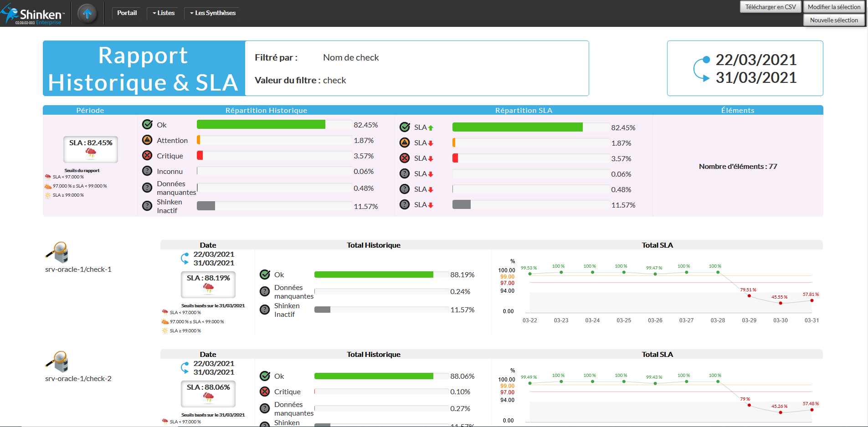Click the blue up-arrow navigation icon

point(87,14)
